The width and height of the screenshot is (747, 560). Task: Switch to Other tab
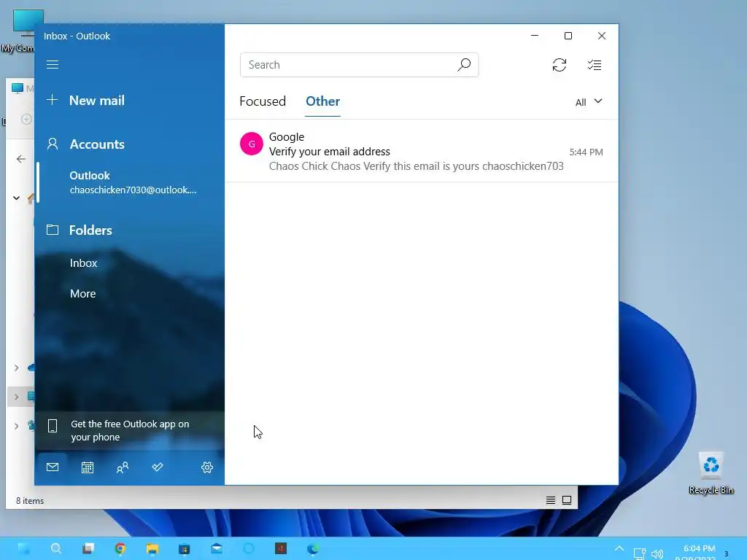click(322, 101)
